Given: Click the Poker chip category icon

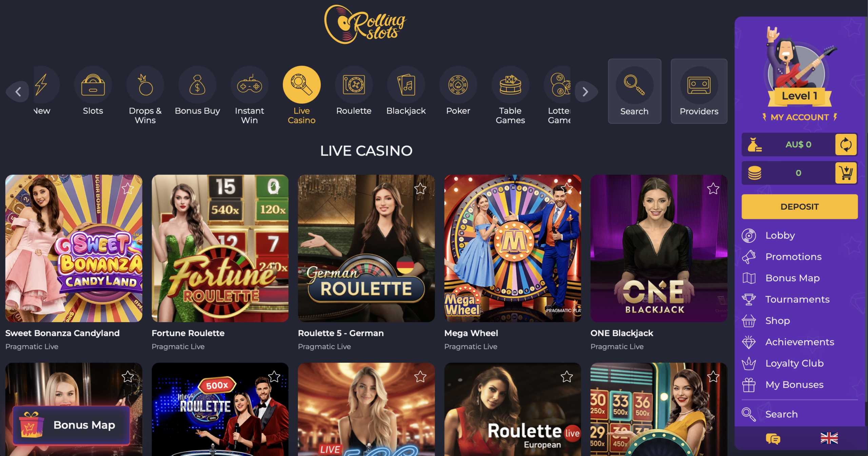Looking at the screenshot, I should [458, 85].
